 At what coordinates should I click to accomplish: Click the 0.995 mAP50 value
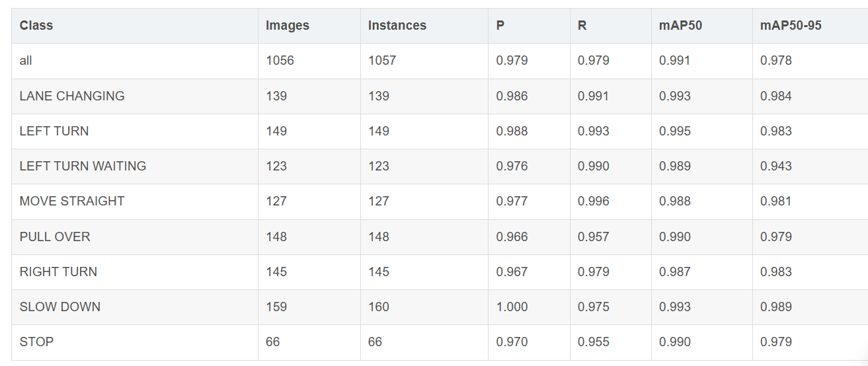pyautogui.click(x=674, y=131)
